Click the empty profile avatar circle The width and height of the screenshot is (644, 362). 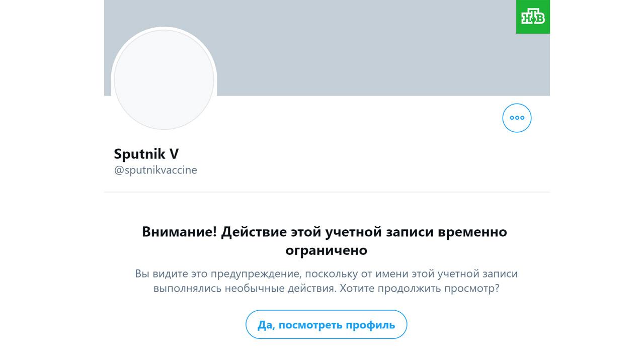click(164, 79)
